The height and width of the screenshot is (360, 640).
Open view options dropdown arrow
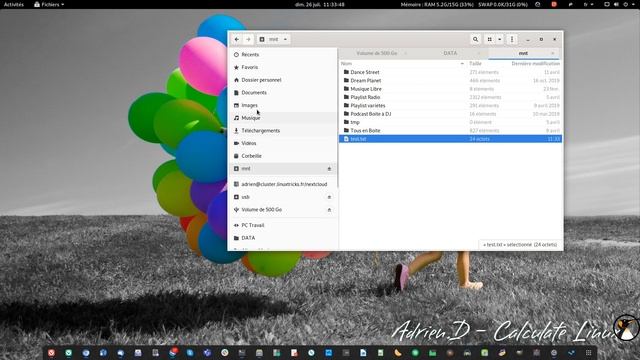point(500,39)
